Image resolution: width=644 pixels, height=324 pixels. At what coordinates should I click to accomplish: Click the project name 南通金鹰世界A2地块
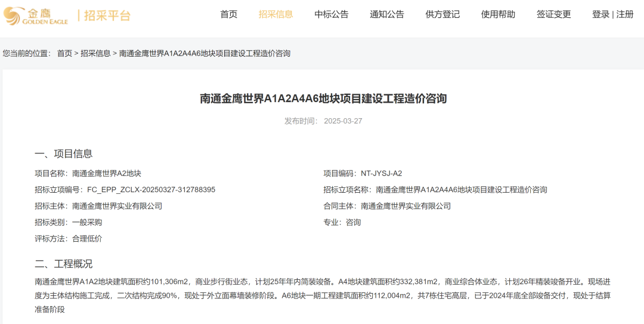click(x=107, y=174)
